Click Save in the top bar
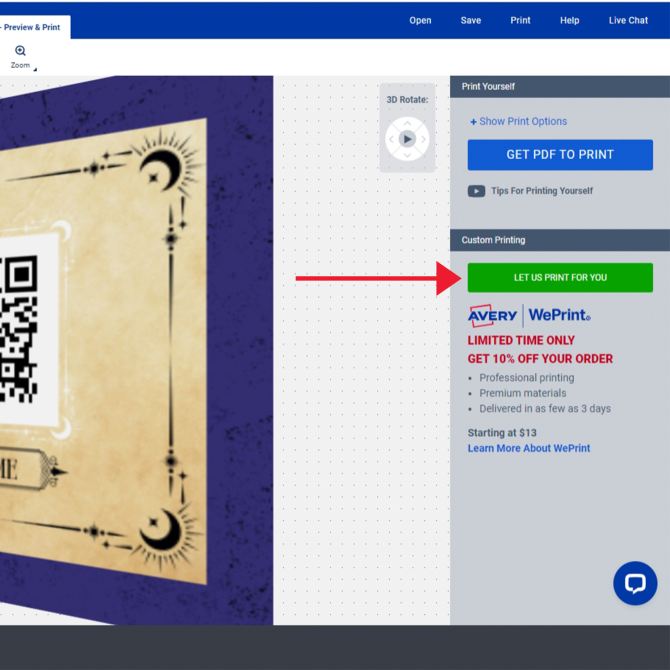This screenshot has width=670, height=670. tap(470, 20)
